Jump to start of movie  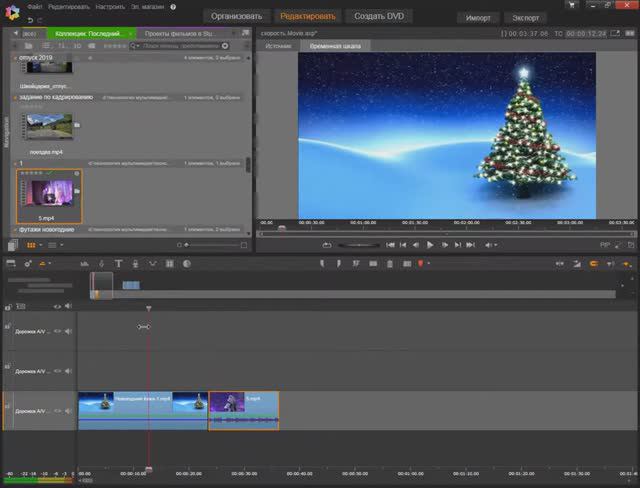[390, 245]
